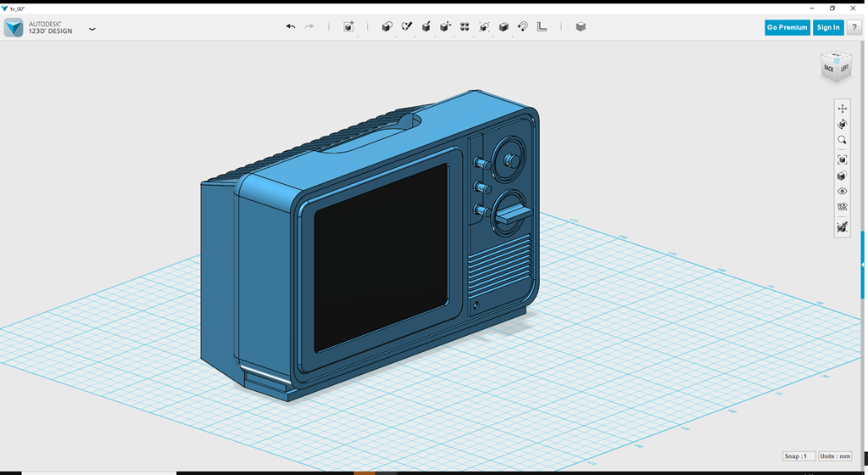Open the Transform tool in the top toolbar
Viewport: 868px width, 475px height.
[x=348, y=27]
